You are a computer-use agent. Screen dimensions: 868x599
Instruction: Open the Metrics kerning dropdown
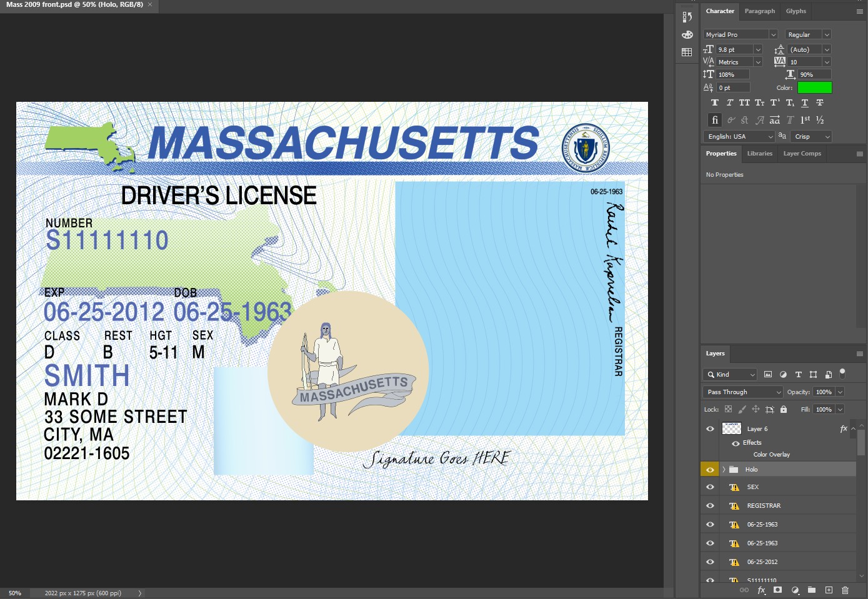coord(758,62)
